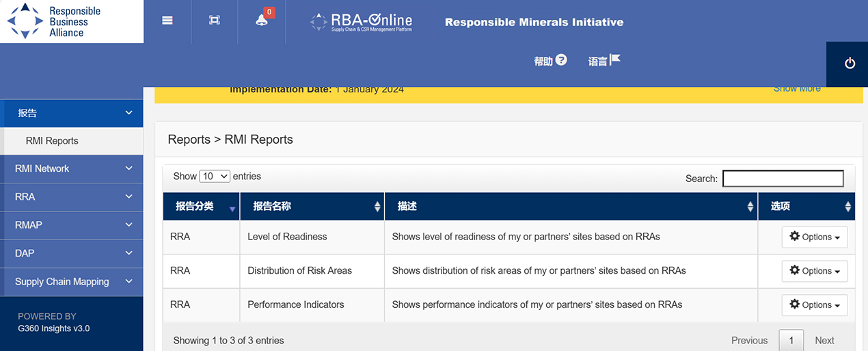
Task: Open Options dropdown for Performance Indicators
Action: point(815,305)
